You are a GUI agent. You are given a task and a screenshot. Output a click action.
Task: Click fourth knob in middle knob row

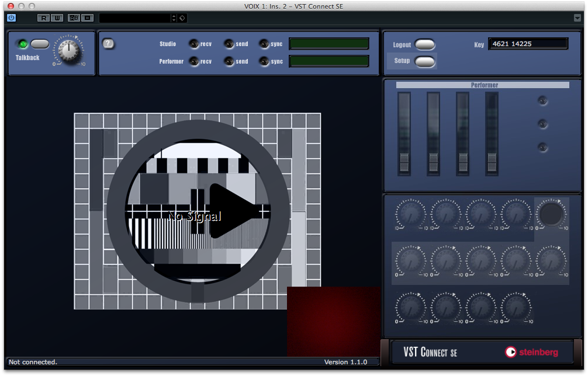point(516,260)
